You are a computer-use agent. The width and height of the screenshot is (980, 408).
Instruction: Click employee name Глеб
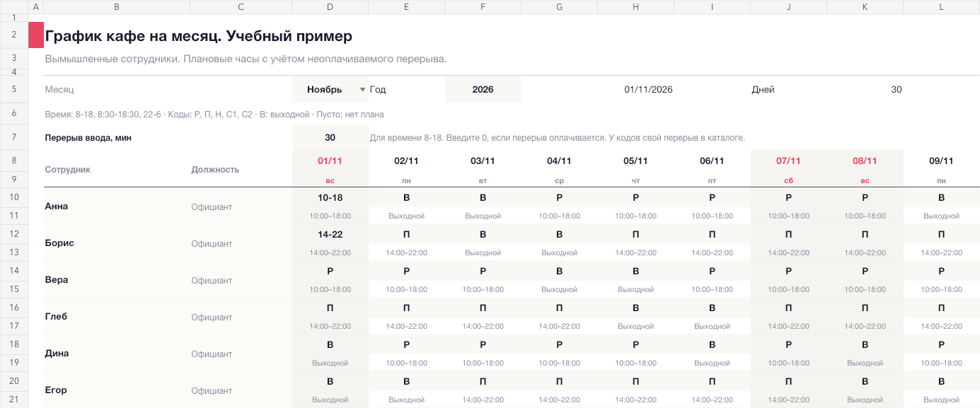pos(56,317)
